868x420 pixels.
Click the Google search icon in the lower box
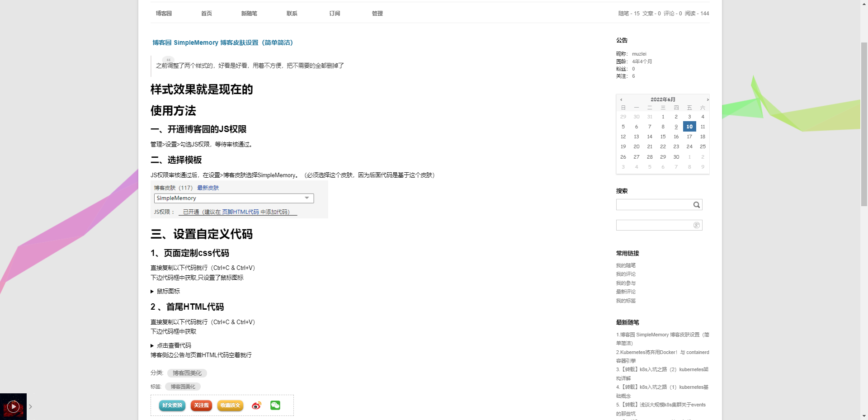tap(696, 225)
